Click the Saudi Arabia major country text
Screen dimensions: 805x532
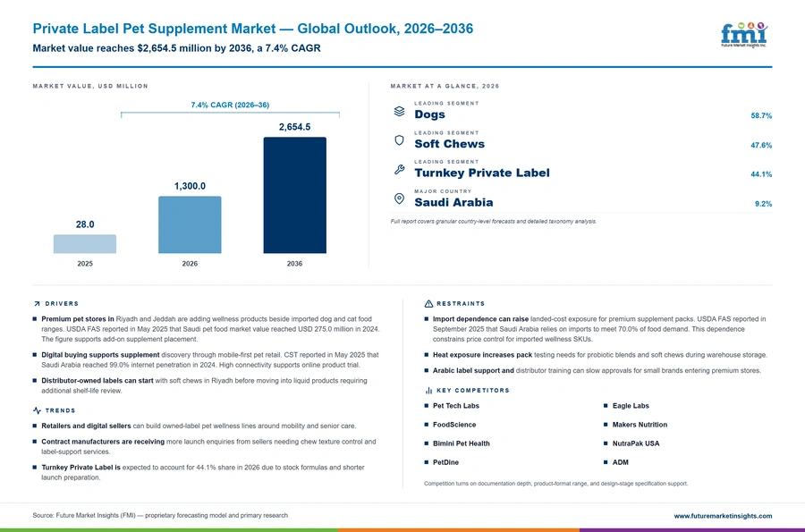[x=453, y=202]
